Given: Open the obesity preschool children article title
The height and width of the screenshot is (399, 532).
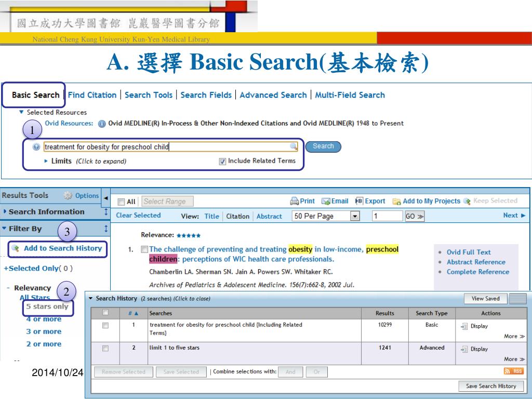Looking at the screenshot, I should click(x=274, y=254).
